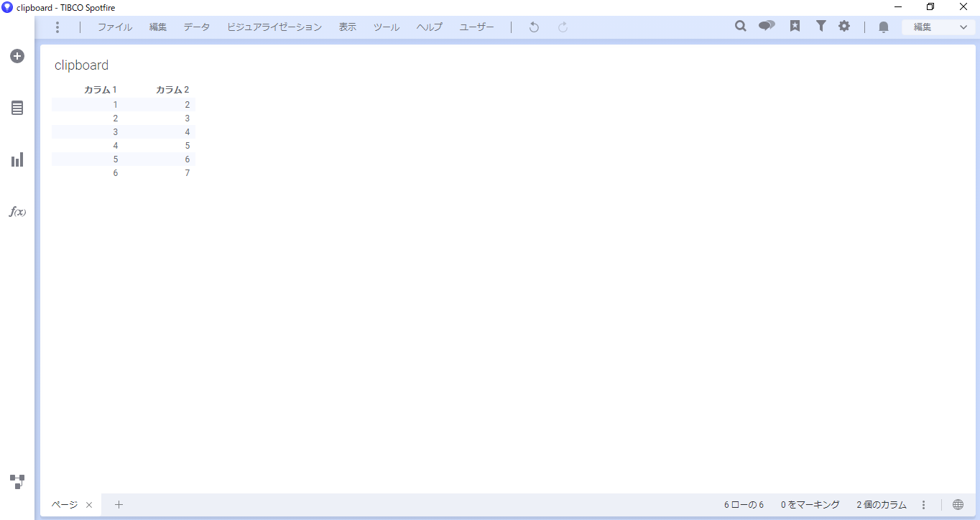Expand the 編集 mode dropdown
Image resolution: width=980 pixels, height=520 pixels.
point(939,27)
